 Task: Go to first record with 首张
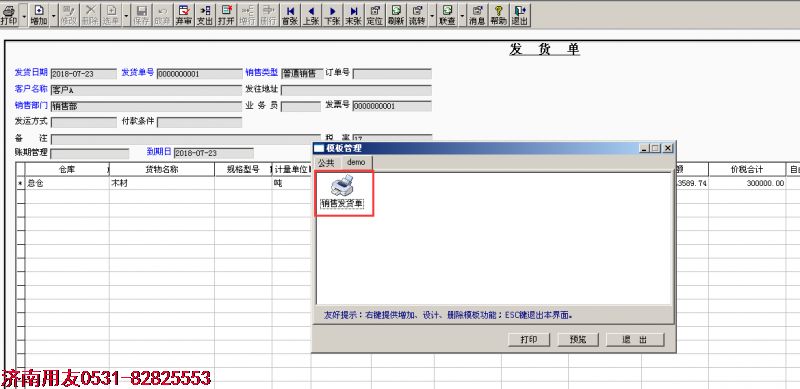(x=290, y=15)
